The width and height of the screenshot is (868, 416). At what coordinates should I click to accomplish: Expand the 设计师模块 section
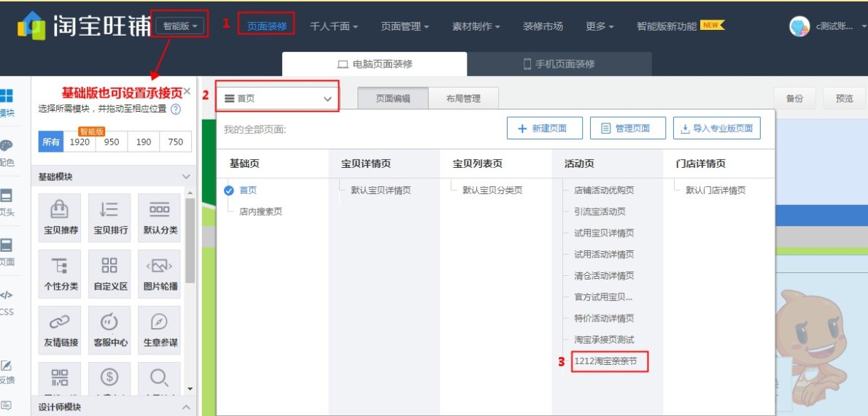coord(186,407)
